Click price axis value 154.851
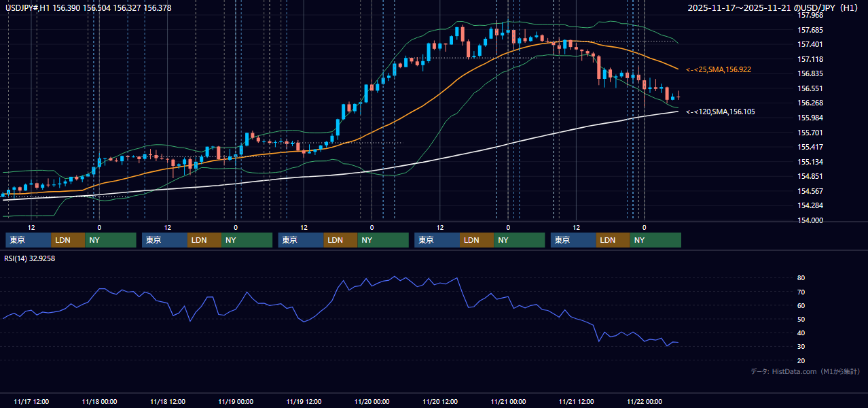 (810, 176)
